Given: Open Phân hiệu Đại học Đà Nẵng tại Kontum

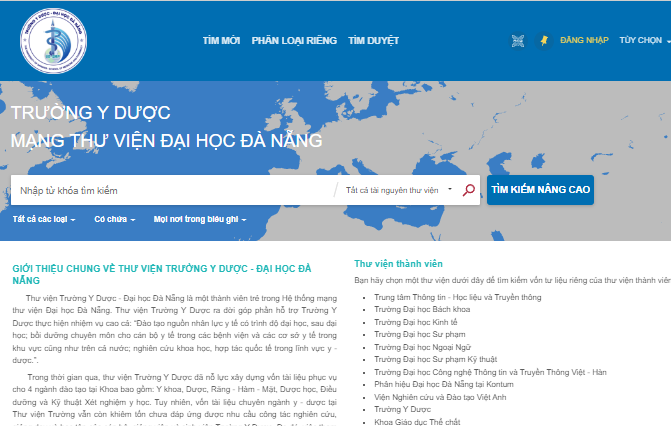Looking at the screenshot, I should tap(444, 384).
